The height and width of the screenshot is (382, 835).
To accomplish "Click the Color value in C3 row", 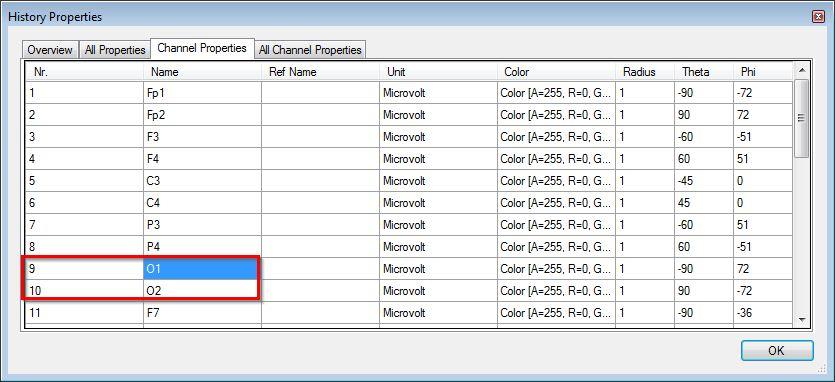I will pyautogui.click(x=556, y=181).
